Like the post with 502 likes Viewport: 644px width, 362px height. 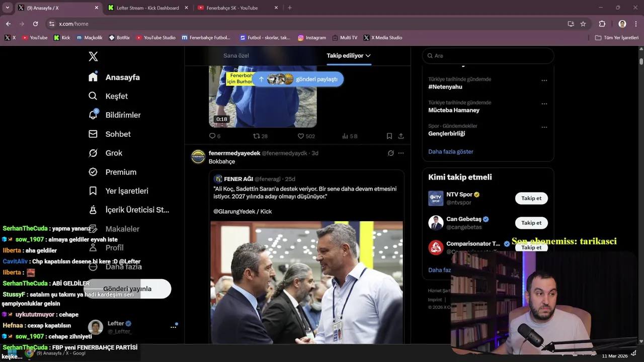(306, 136)
